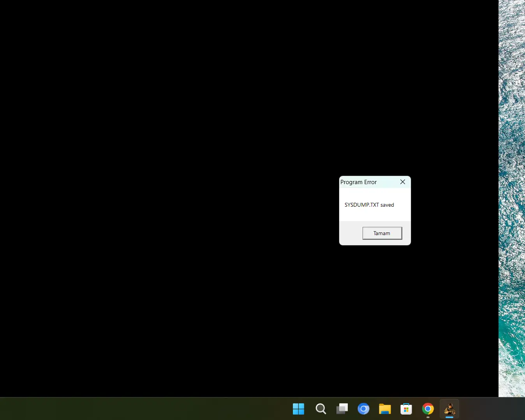Open the Windows Start menu
This screenshot has height=420, width=525.
pos(299,409)
